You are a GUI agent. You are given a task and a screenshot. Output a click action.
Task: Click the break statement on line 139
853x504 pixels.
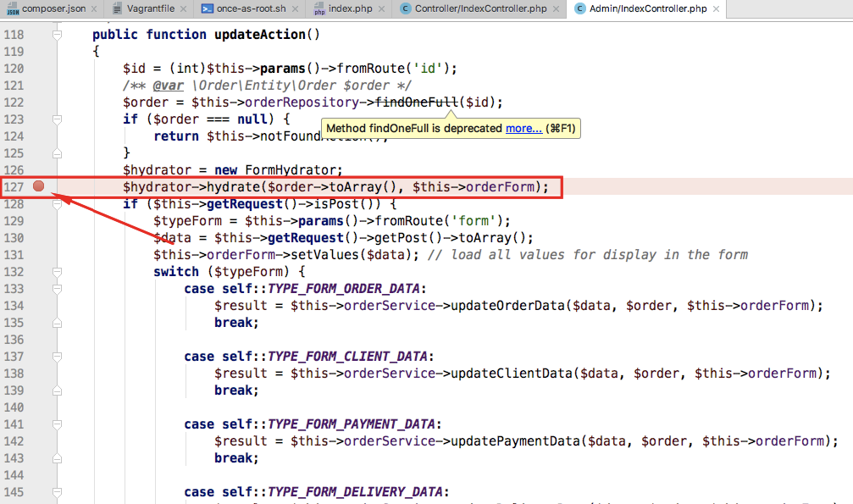236,390
